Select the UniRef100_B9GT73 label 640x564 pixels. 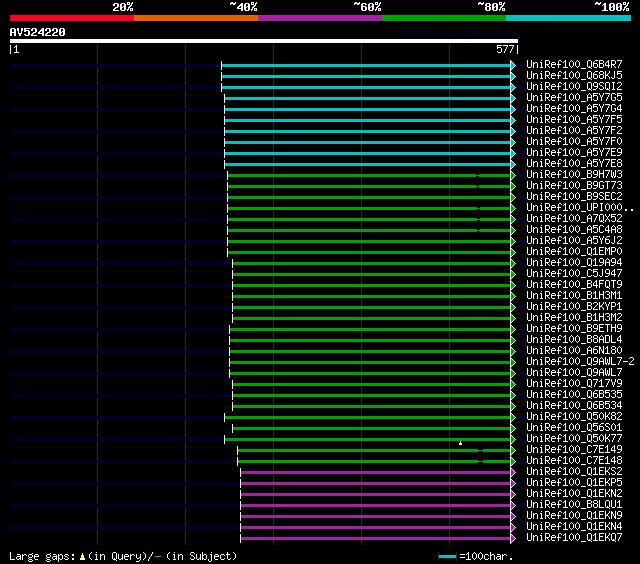574,186
